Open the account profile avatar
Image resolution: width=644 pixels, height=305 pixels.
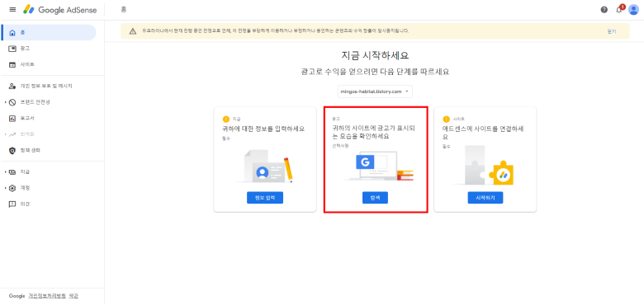(633, 10)
